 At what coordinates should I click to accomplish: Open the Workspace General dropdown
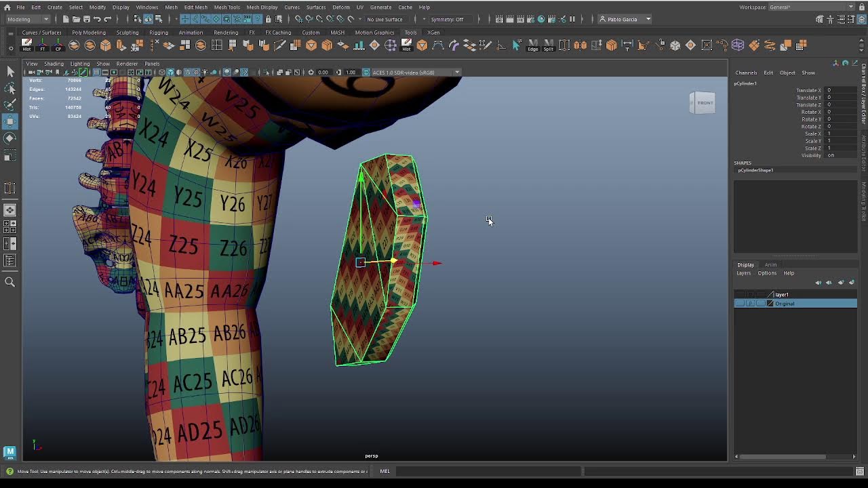coord(812,7)
